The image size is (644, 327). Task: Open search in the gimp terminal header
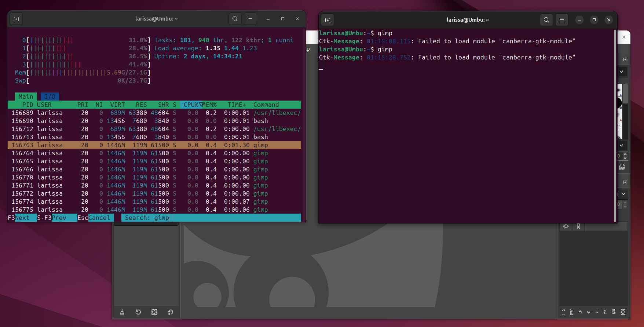546,20
